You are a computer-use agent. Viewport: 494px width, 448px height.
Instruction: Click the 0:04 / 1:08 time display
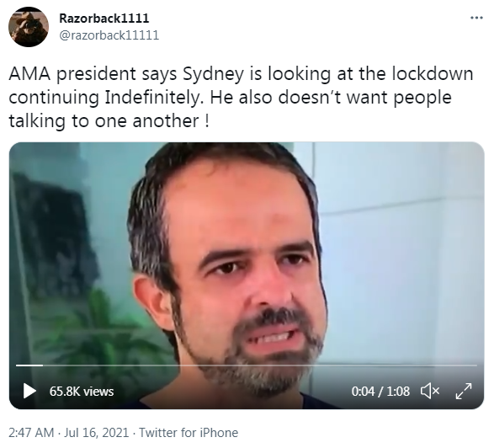[380, 392]
